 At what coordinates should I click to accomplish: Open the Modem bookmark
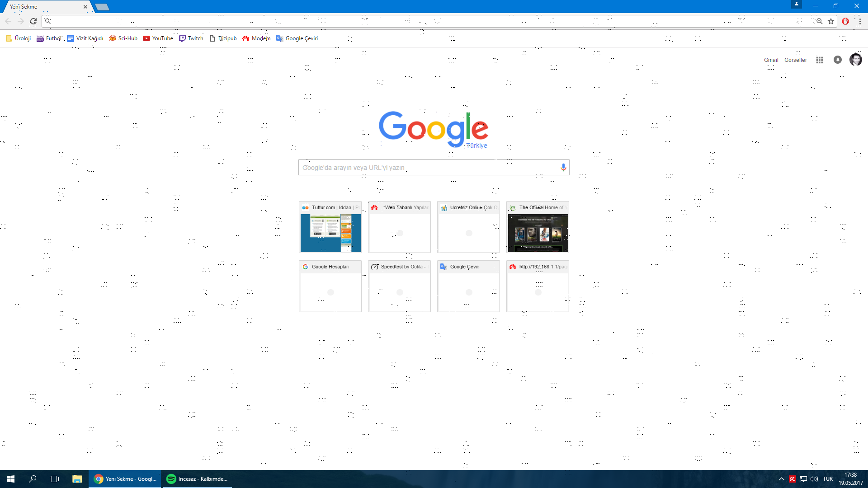point(256,38)
